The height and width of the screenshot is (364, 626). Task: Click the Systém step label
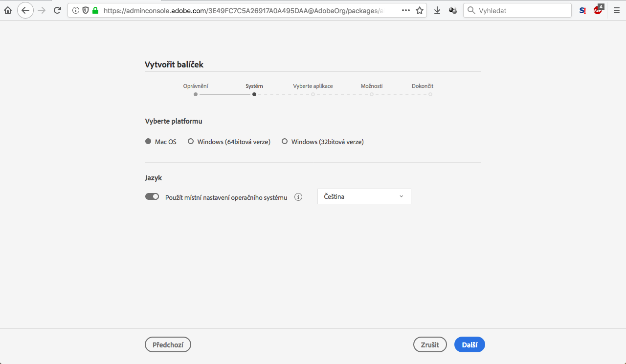(254, 86)
